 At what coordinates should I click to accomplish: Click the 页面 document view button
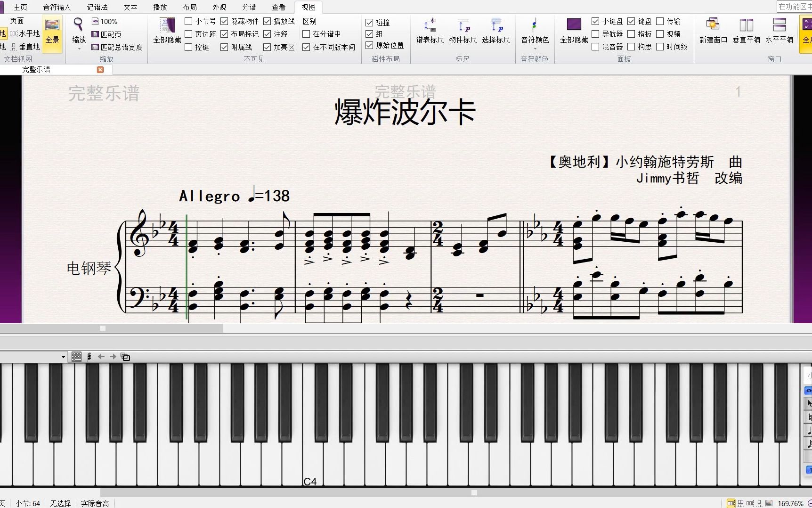[x=17, y=21]
